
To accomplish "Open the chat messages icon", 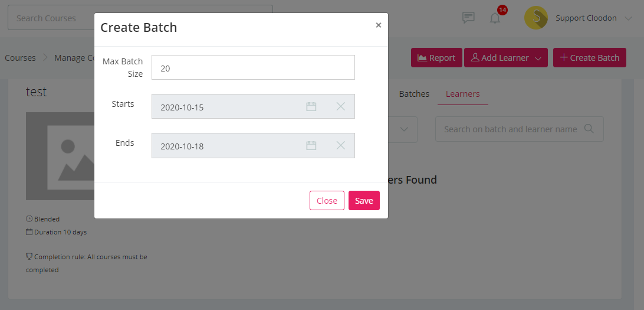I will [x=468, y=18].
